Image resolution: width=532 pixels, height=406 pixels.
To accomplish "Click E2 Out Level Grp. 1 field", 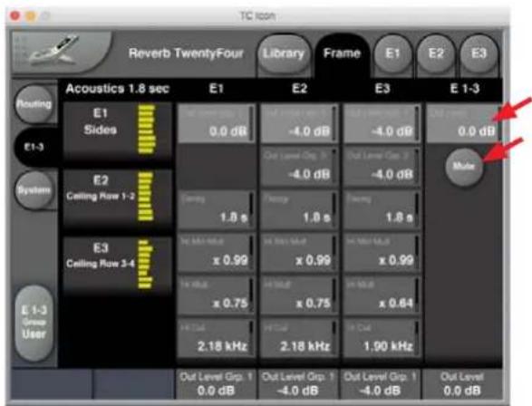I will point(299,123).
